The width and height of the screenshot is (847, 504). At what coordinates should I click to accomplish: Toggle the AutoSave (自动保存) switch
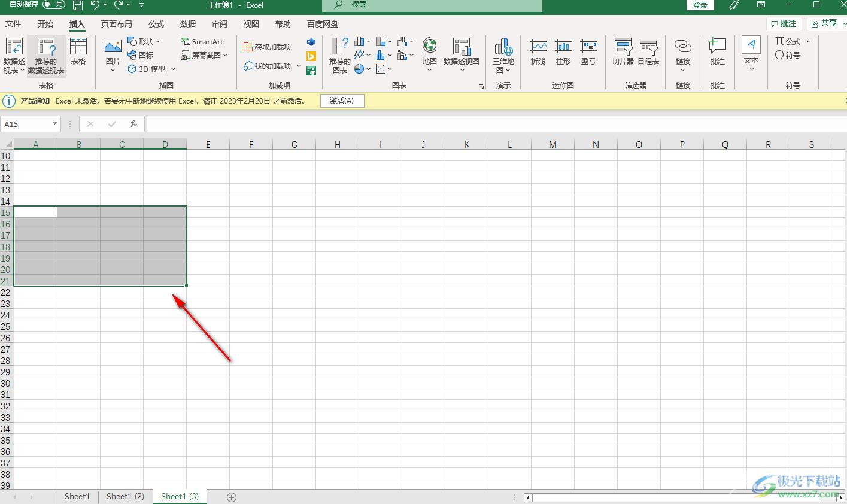coord(54,5)
